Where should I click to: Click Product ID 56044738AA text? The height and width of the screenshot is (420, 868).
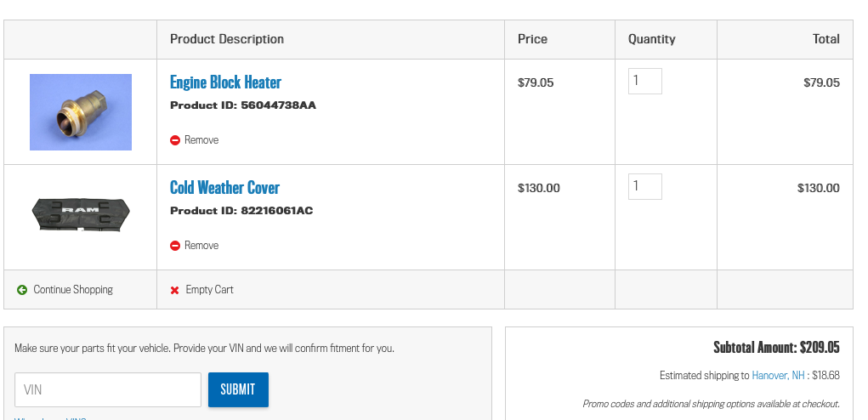(243, 105)
